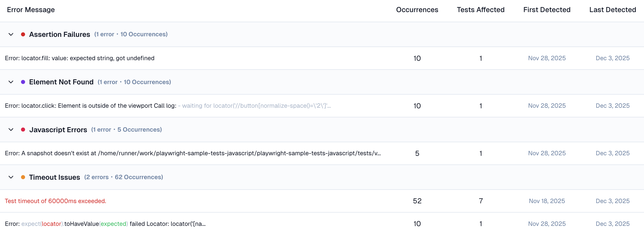Sort by the Occurrences column header
Viewport: 644px width, 234px height.
(417, 10)
